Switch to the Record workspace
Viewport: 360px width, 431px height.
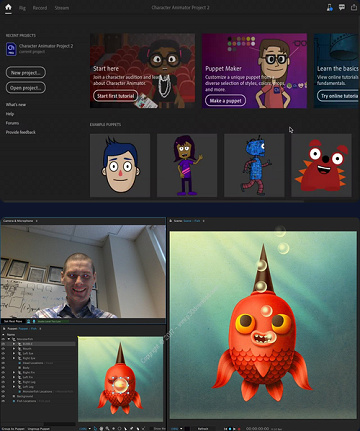(40, 8)
